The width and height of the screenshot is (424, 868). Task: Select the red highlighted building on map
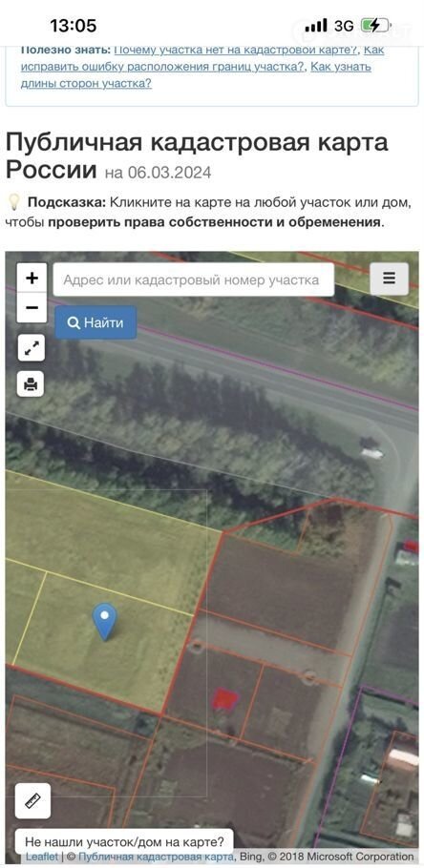coord(225,700)
